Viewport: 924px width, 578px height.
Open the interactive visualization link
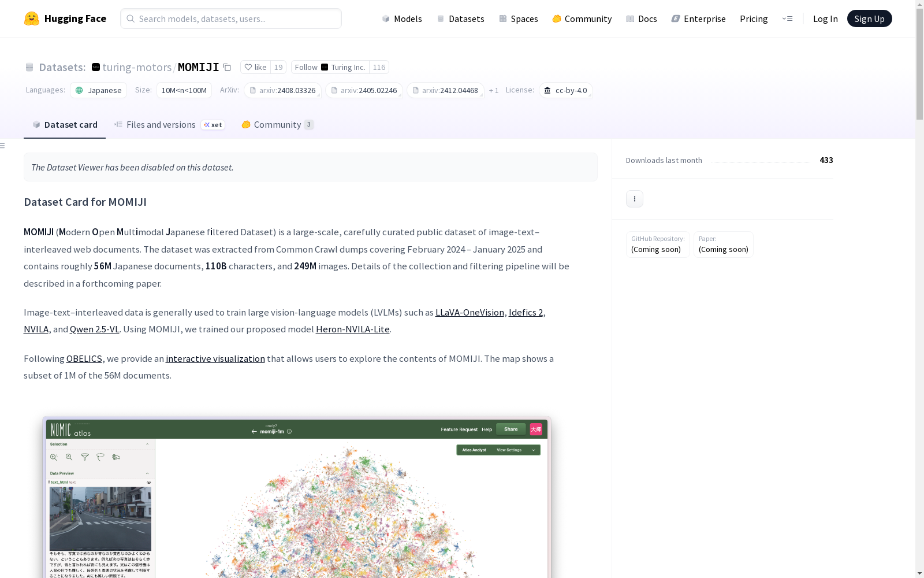point(215,358)
